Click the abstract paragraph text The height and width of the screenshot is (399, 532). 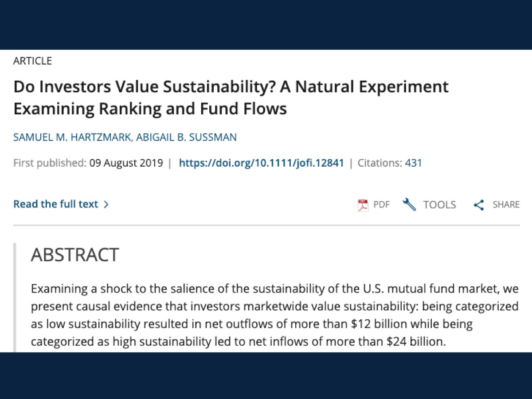(275, 315)
